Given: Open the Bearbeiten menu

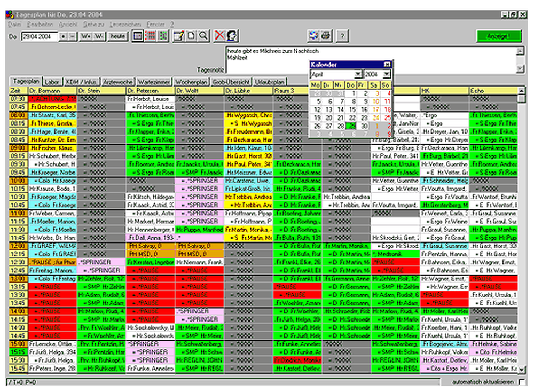Looking at the screenshot, I should (x=41, y=24).
